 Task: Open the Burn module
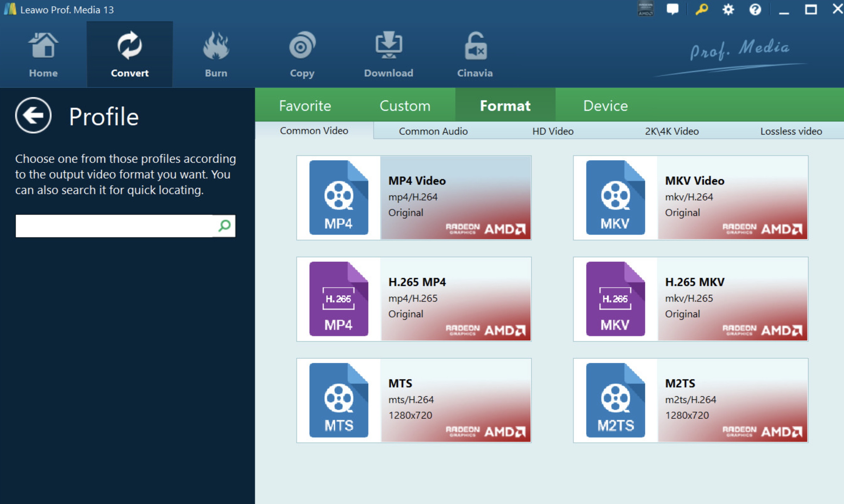tap(216, 55)
